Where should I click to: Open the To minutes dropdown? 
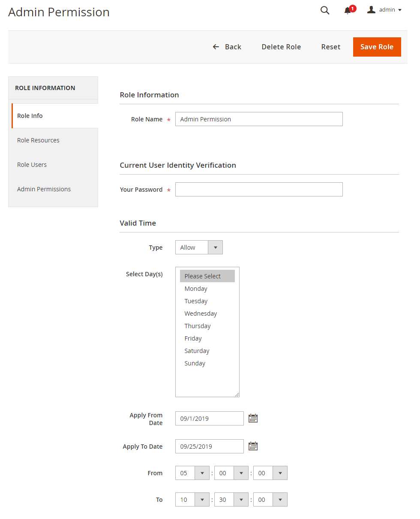(231, 500)
